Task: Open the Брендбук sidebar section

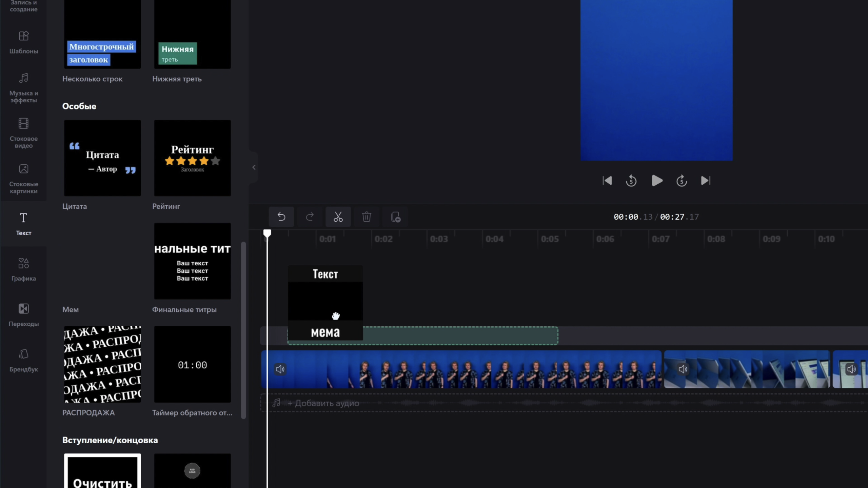Action: pos(23,360)
